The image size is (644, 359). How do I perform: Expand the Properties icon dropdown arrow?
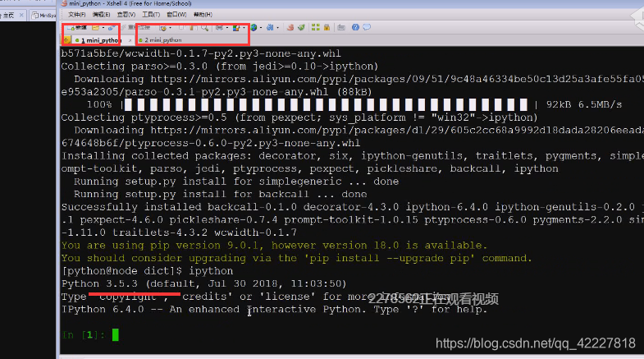click(170, 28)
